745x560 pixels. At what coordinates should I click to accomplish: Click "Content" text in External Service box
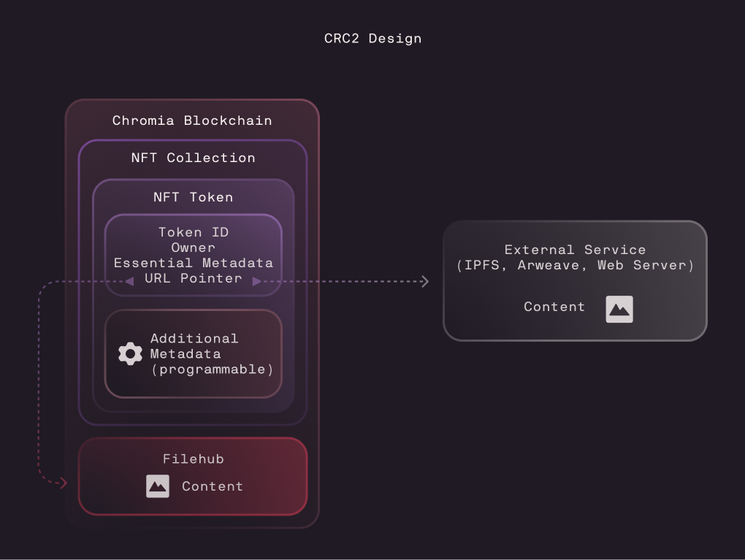(x=554, y=307)
